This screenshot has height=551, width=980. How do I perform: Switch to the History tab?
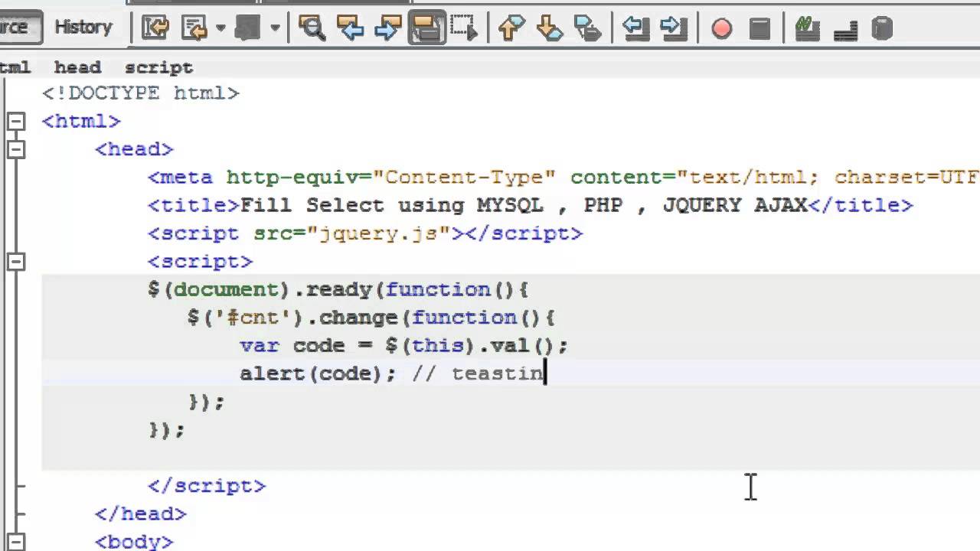point(83,27)
